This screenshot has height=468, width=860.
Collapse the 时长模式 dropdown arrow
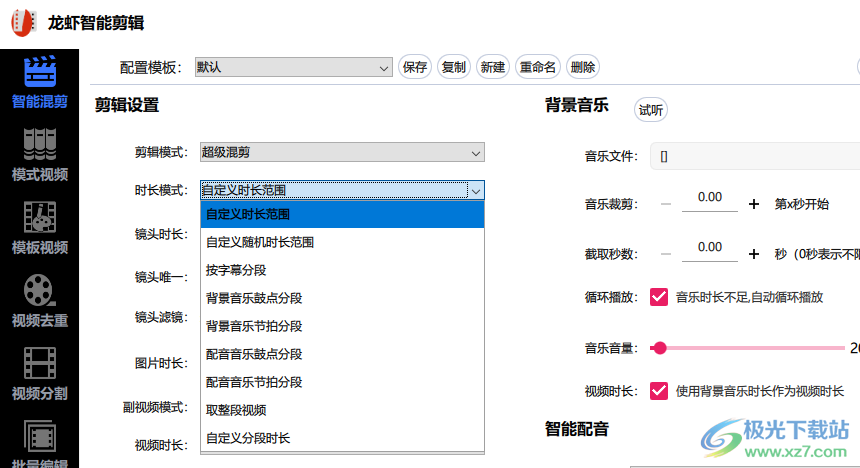pos(476,191)
